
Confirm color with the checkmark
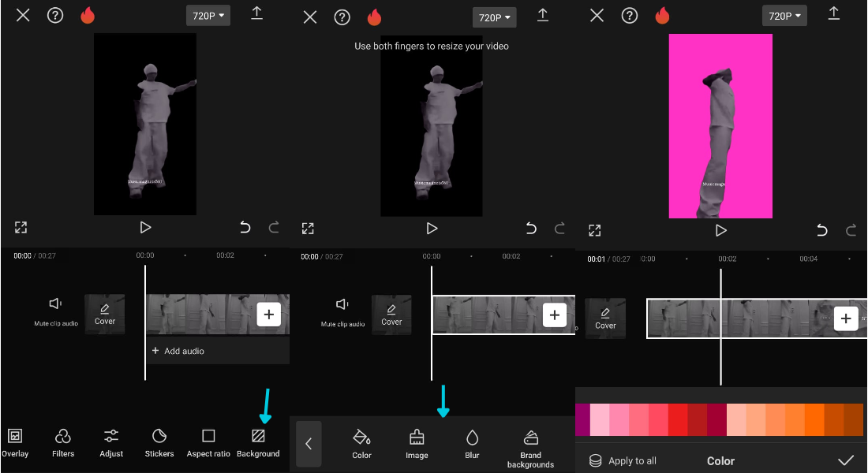845,460
